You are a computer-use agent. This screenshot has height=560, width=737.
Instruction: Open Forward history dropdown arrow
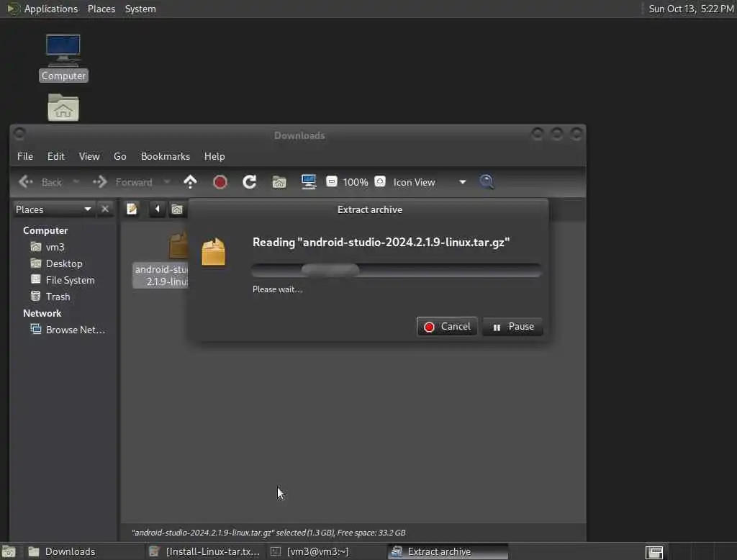tap(166, 181)
